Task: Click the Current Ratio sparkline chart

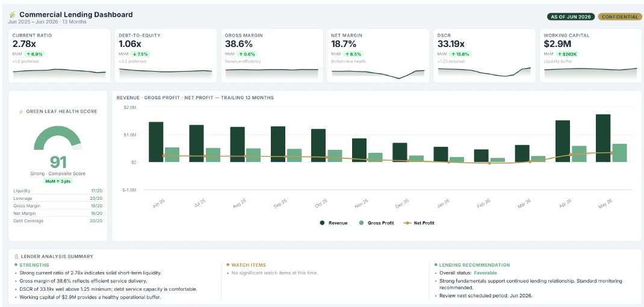Action: 60,73
